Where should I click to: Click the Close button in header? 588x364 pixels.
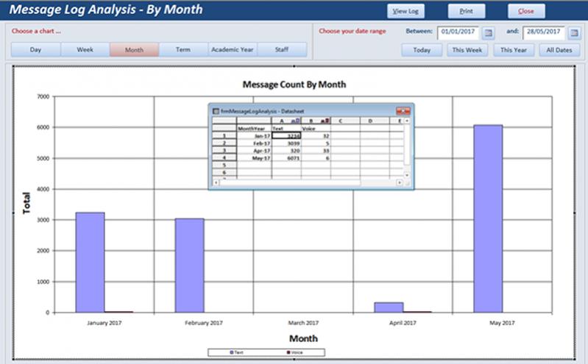(x=526, y=11)
